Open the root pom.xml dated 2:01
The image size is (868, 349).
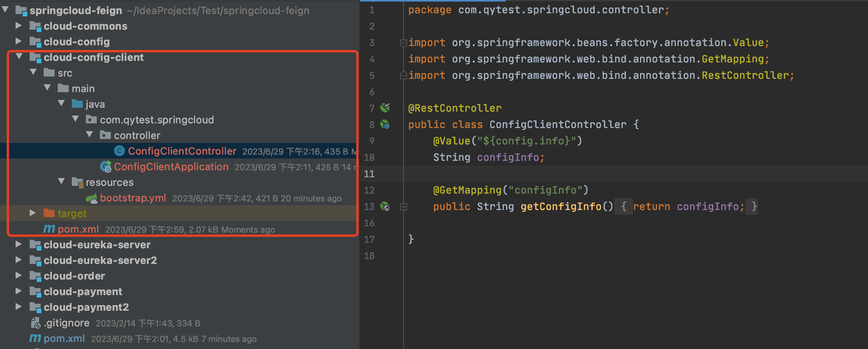[64, 338]
